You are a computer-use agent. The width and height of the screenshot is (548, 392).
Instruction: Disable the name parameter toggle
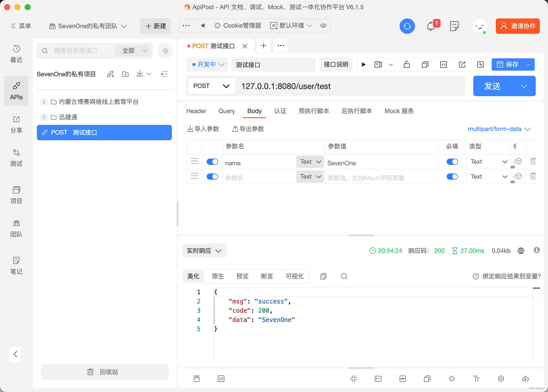[212, 162]
